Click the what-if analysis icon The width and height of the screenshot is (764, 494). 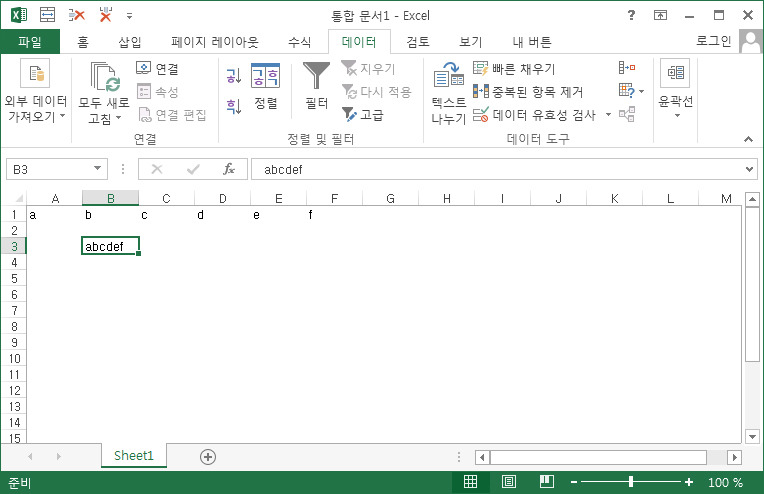627,91
